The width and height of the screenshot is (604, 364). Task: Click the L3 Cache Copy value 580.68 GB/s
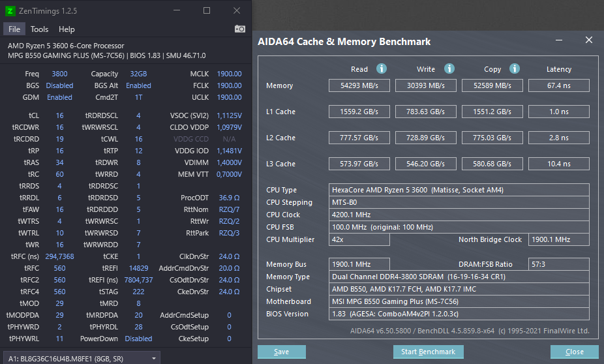tap(492, 164)
